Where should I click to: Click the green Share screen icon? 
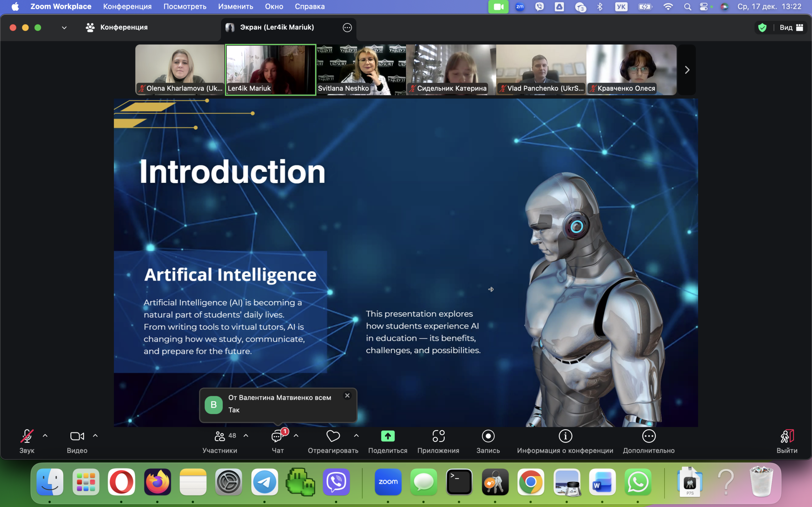pos(388,436)
